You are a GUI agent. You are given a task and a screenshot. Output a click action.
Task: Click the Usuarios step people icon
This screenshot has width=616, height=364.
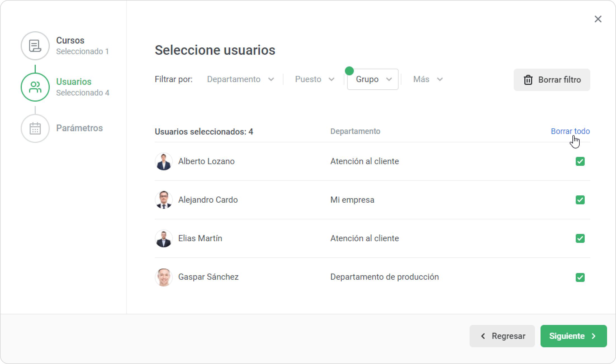point(35,87)
